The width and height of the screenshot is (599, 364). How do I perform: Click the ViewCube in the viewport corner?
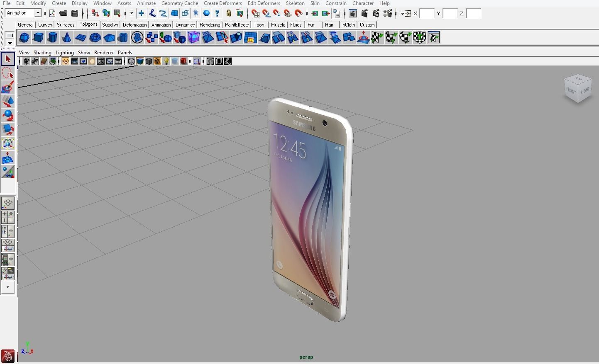tap(578, 88)
